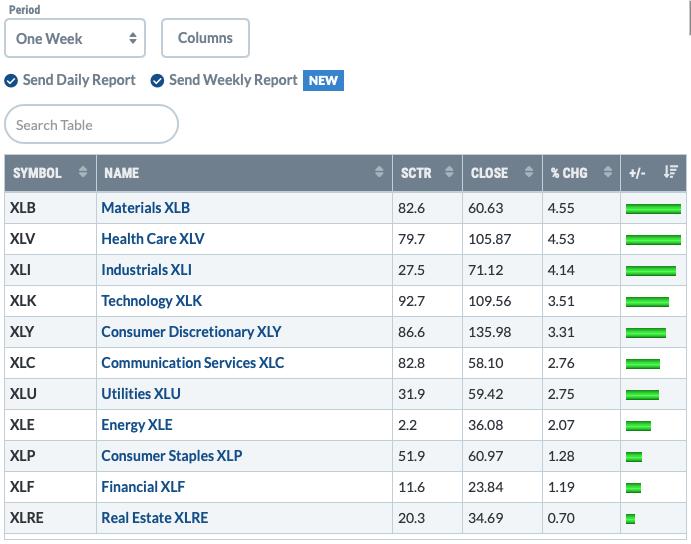This screenshot has width=691, height=544.
Task: Open the Consumer Staples XLP link
Action: coord(172,456)
